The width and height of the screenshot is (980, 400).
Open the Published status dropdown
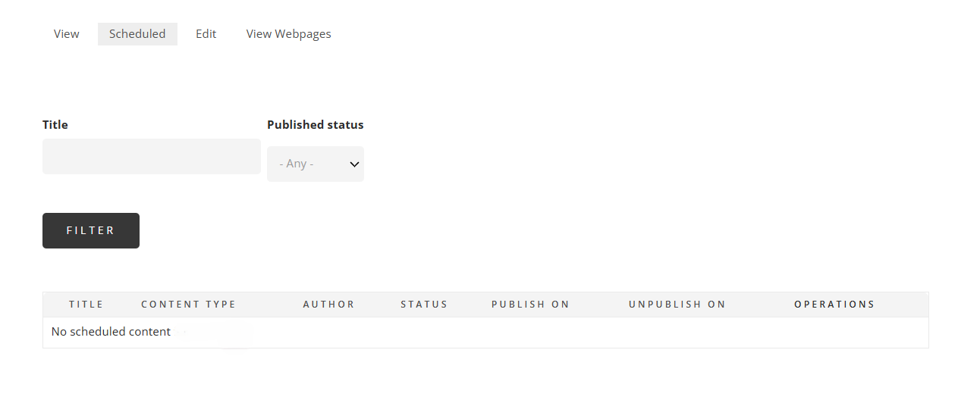coord(316,164)
